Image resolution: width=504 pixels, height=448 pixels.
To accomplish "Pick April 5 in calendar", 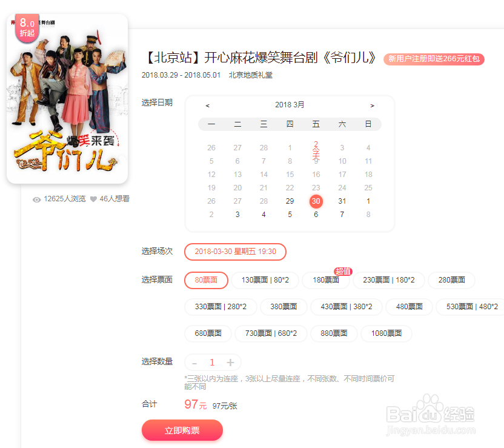I will coord(290,214).
